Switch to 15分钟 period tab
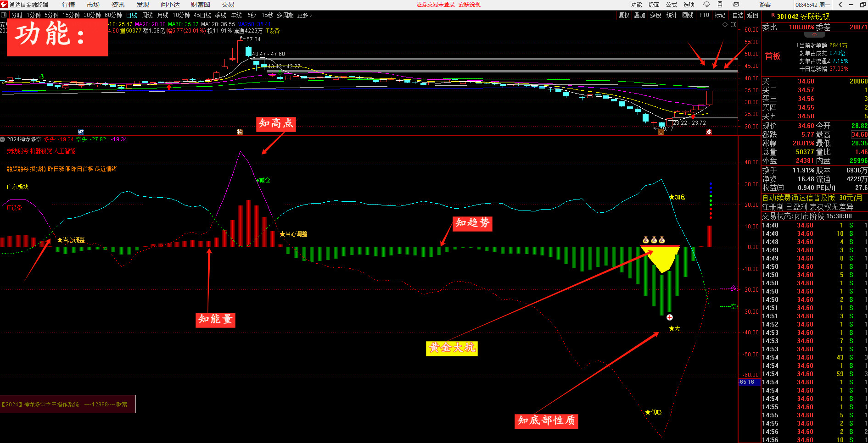This screenshot has width=868, height=443. [x=71, y=15]
